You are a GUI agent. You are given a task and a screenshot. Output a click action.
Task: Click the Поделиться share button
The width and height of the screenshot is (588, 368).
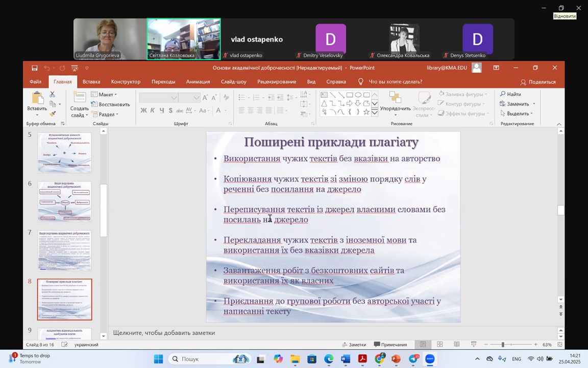point(538,82)
